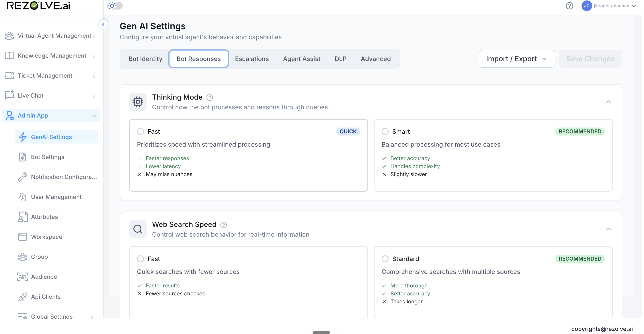Switch to the Escalations tab
This screenshot has width=644, height=334.
(x=252, y=59)
